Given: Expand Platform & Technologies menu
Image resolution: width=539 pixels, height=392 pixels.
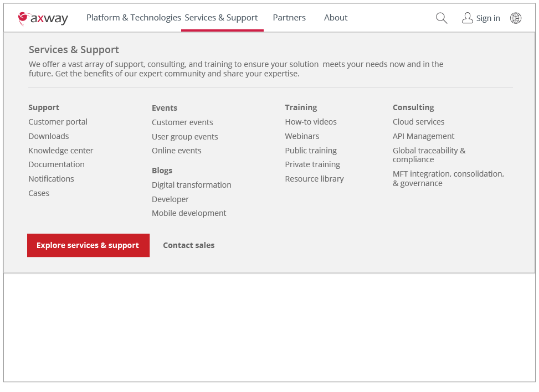Looking at the screenshot, I should [x=134, y=18].
